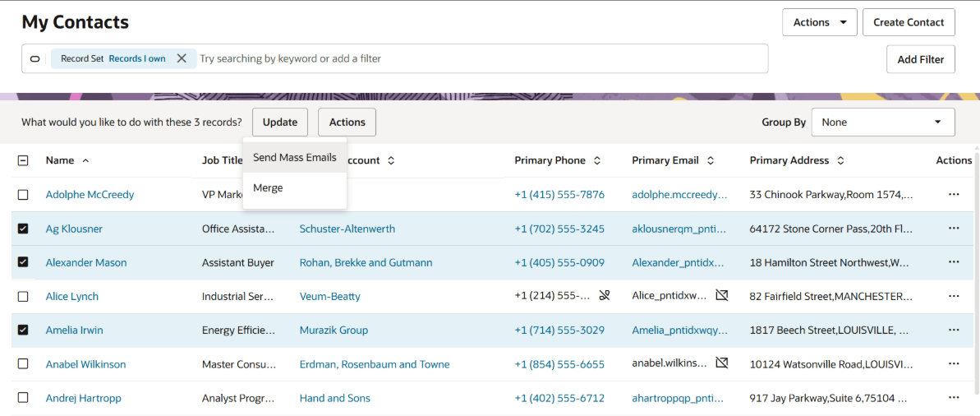
Task: Call phone number +1 (702) 555-3245
Action: pyautogui.click(x=559, y=229)
